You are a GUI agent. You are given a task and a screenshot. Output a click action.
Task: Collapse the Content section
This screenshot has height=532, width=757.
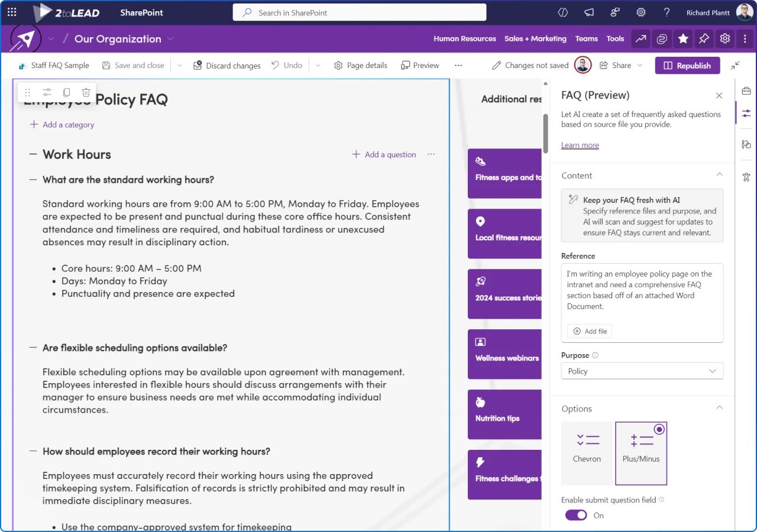tap(719, 174)
